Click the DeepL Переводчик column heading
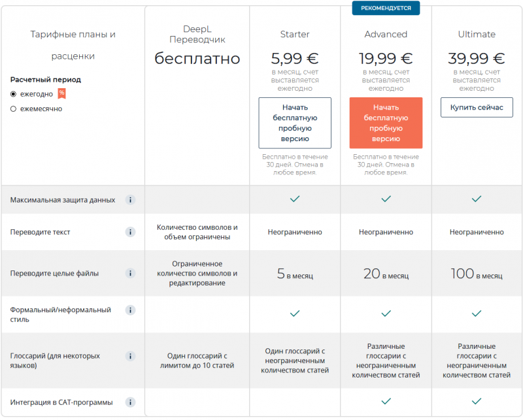The image size is (523, 420). coord(197,34)
